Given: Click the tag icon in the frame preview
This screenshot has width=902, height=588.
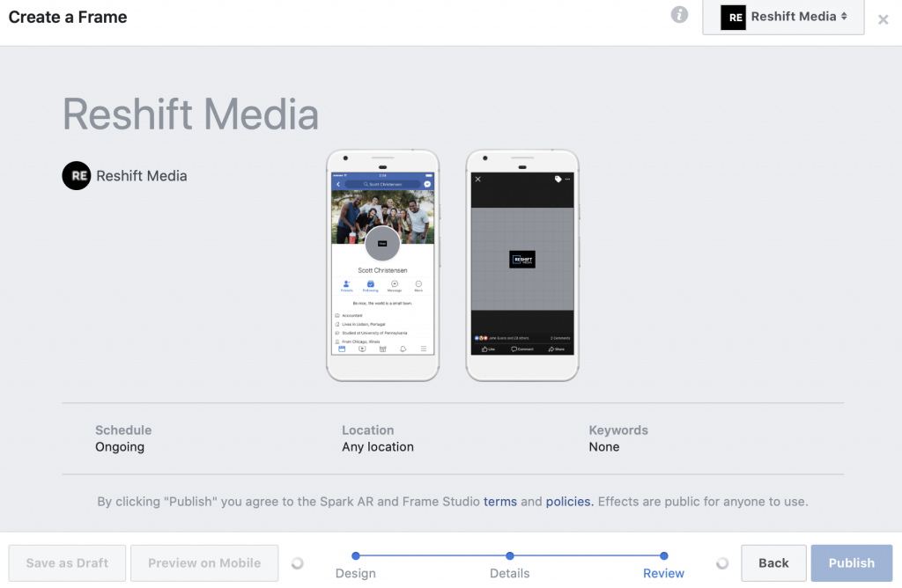Looking at the screenshot, I should [x=558, y=180].
